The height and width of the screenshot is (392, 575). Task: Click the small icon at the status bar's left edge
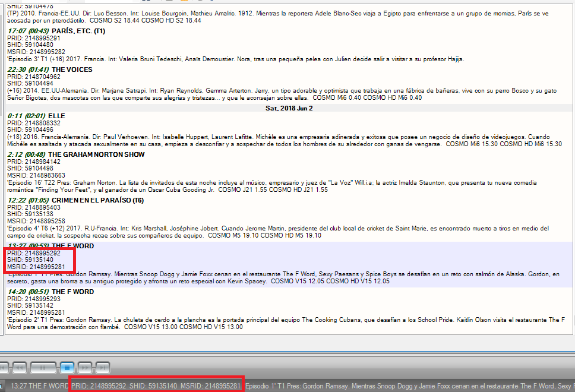2,386
